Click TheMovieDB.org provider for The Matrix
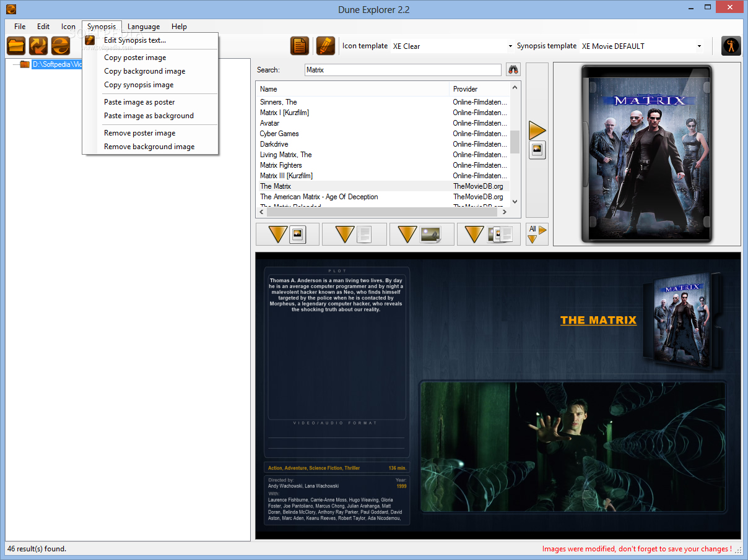748x560 pixels. pos(478,186)
